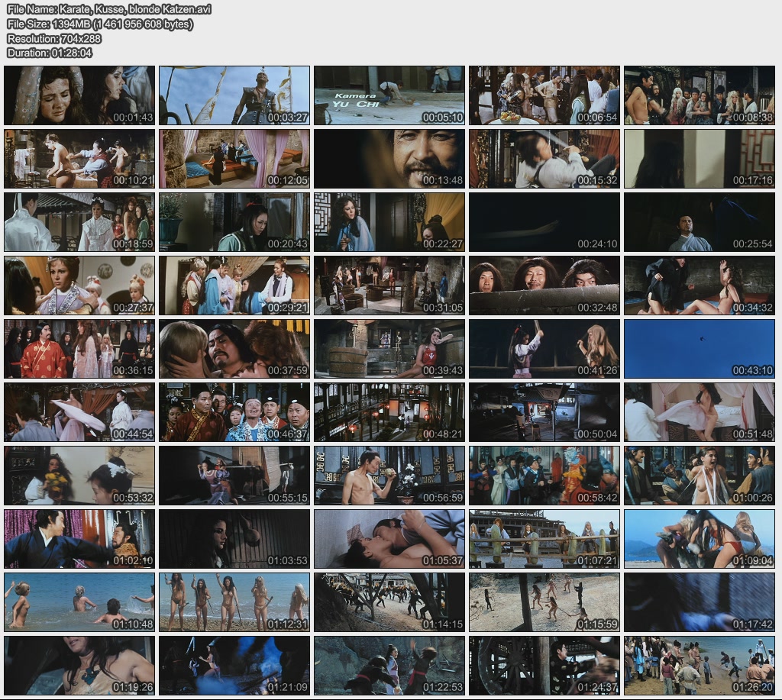Select the thumbnail at 00:18:59
782x700 pixels.
pos(79,222)
